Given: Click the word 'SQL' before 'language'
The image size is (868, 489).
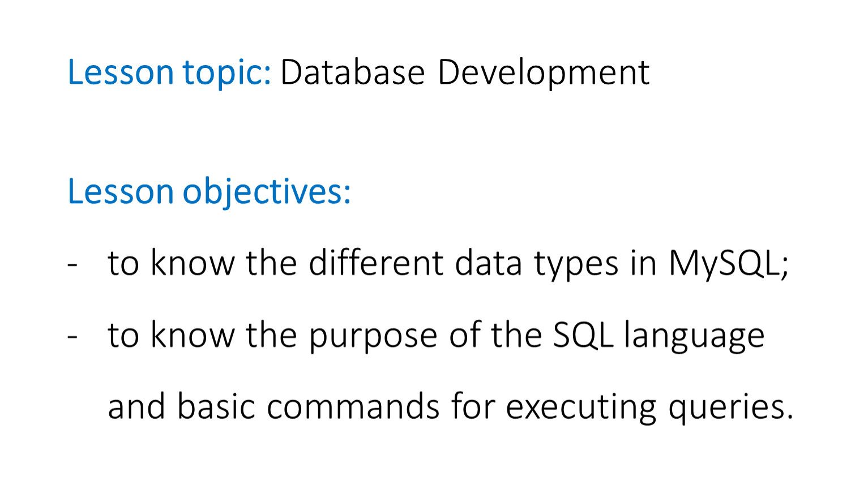Looking at the screenshot, I should (x=582, y=335).
